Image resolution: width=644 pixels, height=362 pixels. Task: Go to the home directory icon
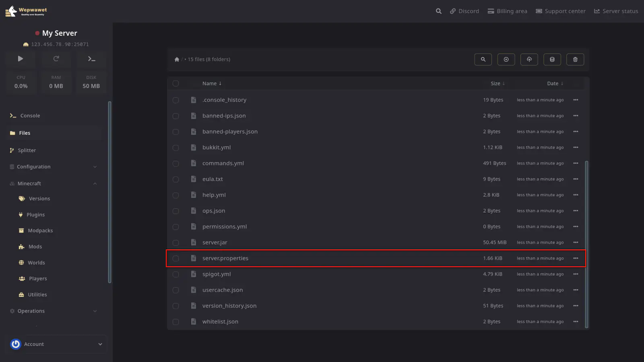pos(177,60)
